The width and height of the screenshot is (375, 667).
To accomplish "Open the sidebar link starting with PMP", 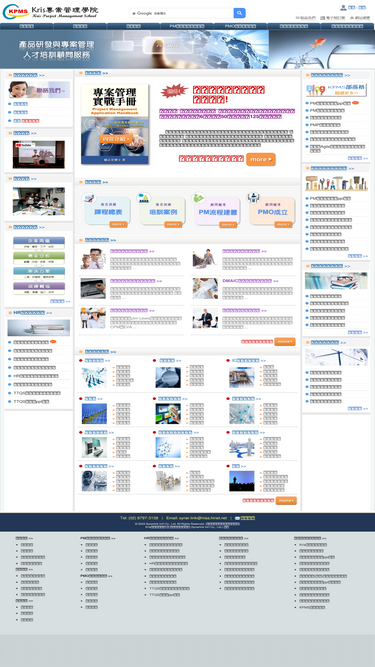I will click(x=325, y=125).
